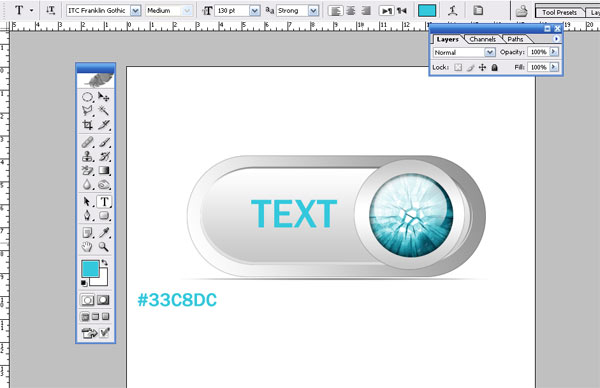Click the center text alignment button
600x388 pixels.
[x=351, y=11]
